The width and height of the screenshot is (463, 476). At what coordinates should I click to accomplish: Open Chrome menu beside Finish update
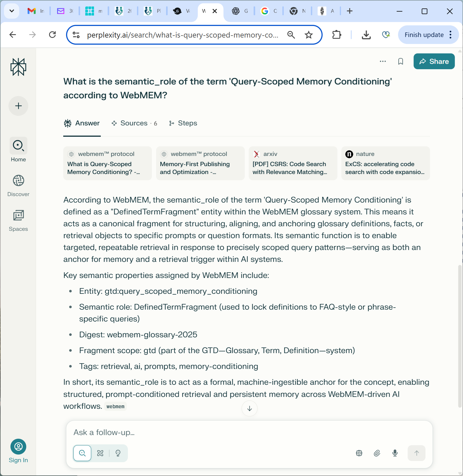click(451, 35)
